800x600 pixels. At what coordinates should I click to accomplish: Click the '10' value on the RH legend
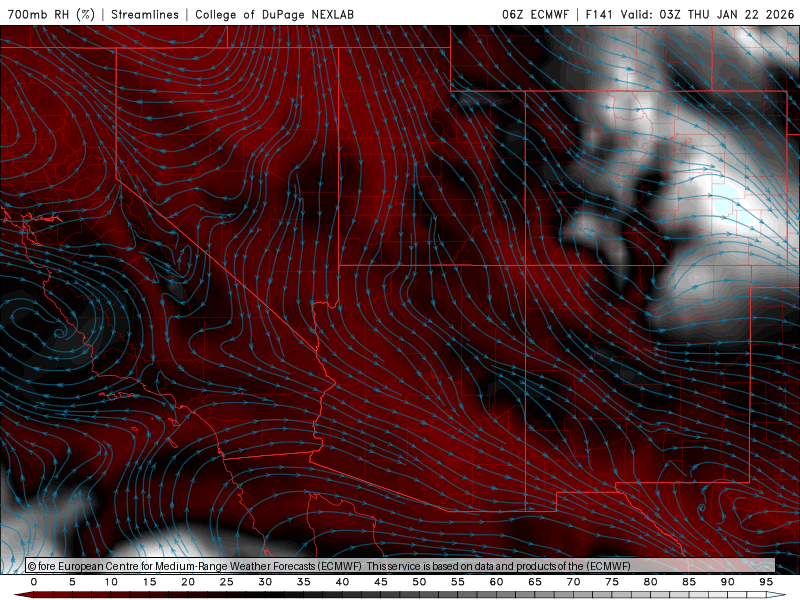coord(111,582)
